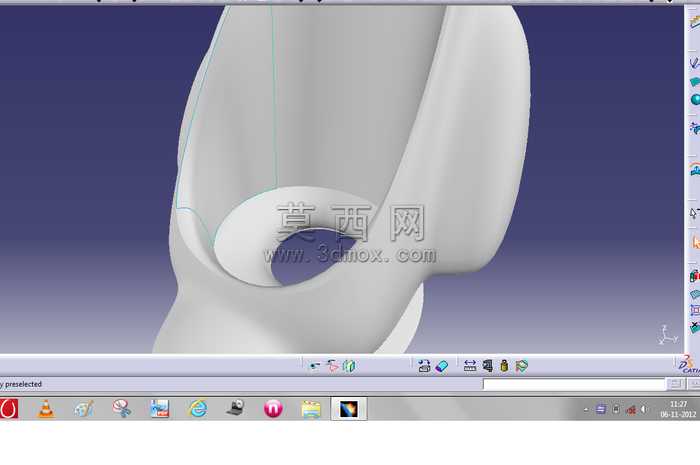
Task: Click the Update/regenerate icon in bottom toolbar
Action: coord(424,366)
